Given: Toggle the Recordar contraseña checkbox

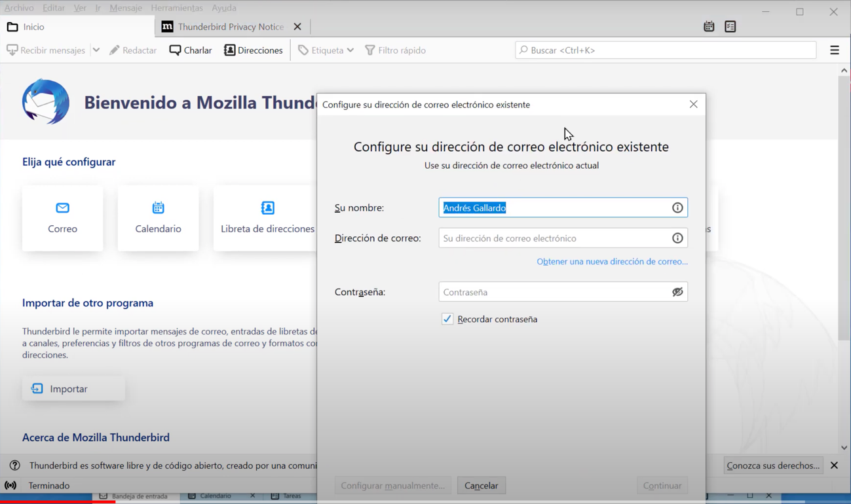Looking at the screenshot, I should (x=447, y=319).
